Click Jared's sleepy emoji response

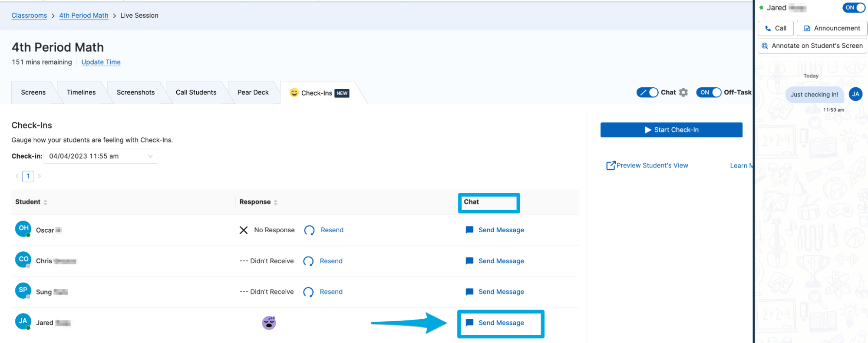[269, 323]
